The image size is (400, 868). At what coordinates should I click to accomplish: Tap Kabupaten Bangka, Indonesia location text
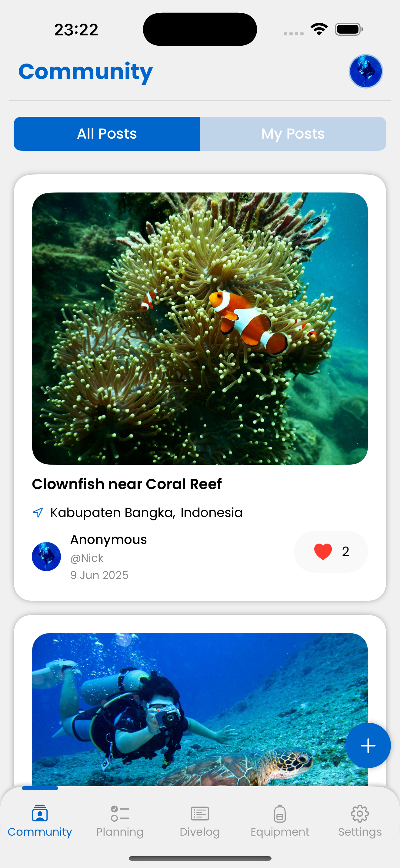tap(146, 512)
